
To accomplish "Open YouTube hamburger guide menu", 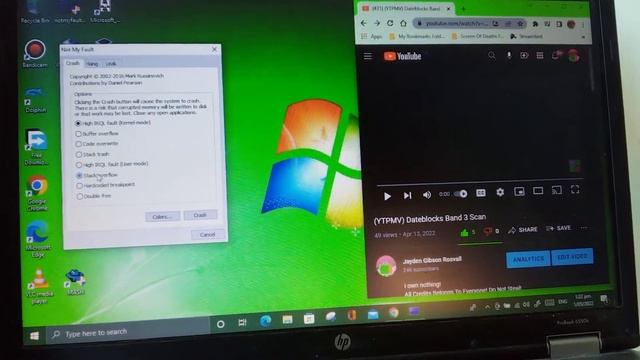I will click(368, 56).
